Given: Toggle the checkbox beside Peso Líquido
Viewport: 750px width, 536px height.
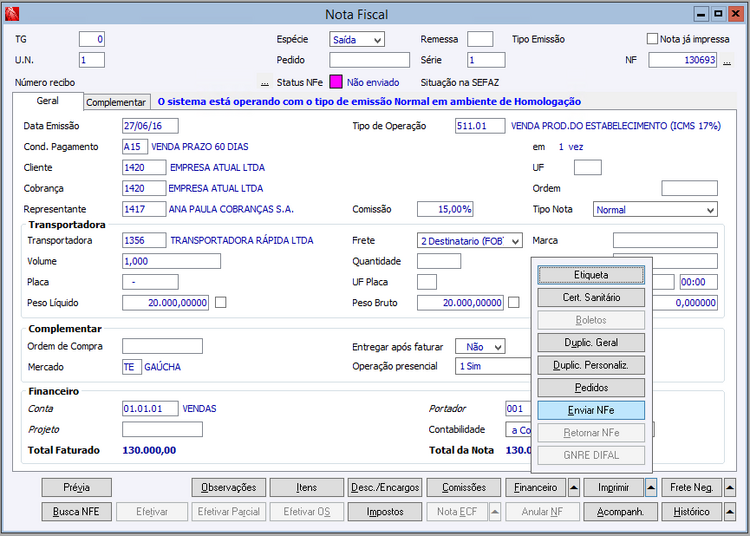Looking at the screenshot, I should pos(221,303).
